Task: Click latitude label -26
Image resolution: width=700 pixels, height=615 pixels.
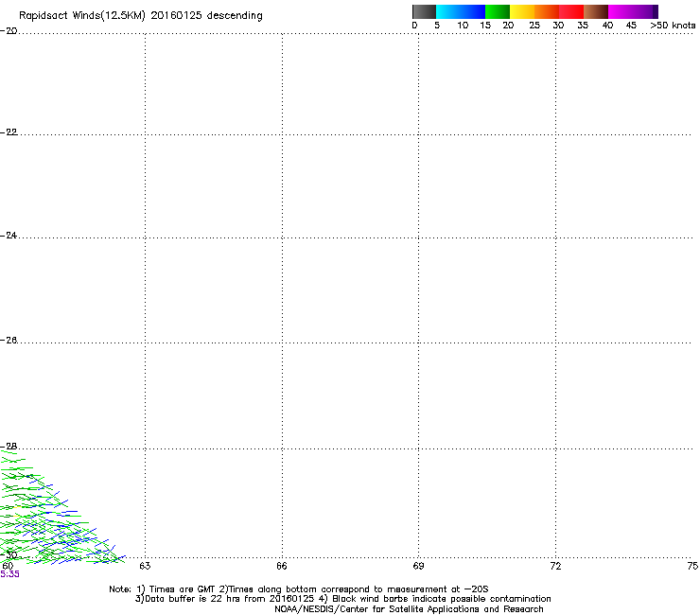Action: tap(9, 341)
